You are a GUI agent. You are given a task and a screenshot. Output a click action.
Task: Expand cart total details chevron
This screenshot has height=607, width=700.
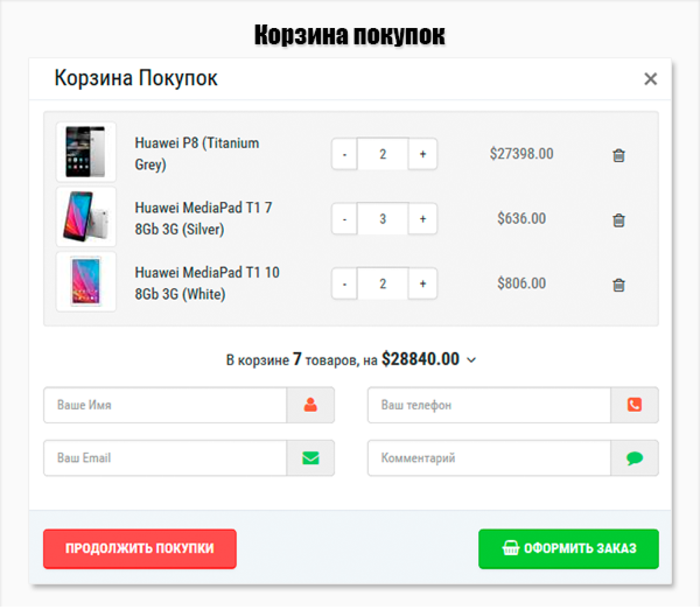(471, 360)
